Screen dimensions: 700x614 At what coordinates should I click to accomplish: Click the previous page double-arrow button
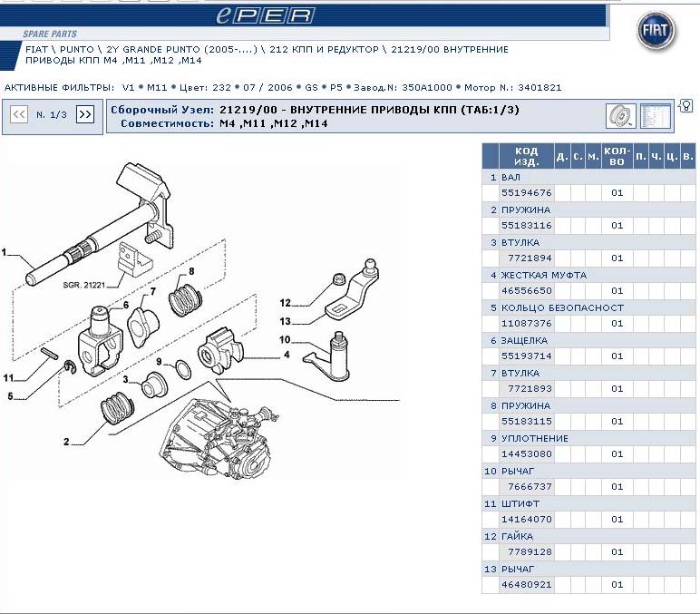18,114
